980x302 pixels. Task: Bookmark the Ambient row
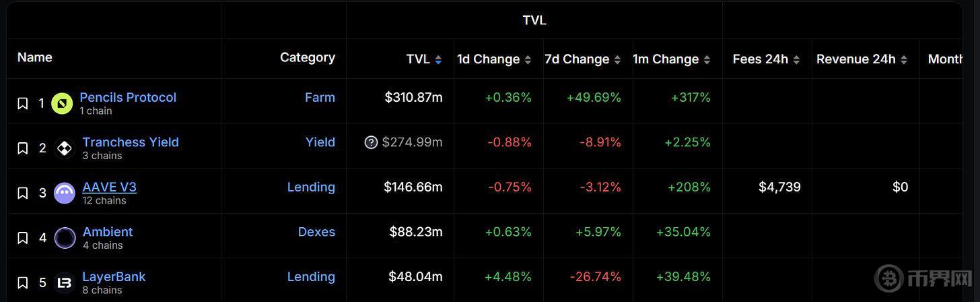click(23, 238)
